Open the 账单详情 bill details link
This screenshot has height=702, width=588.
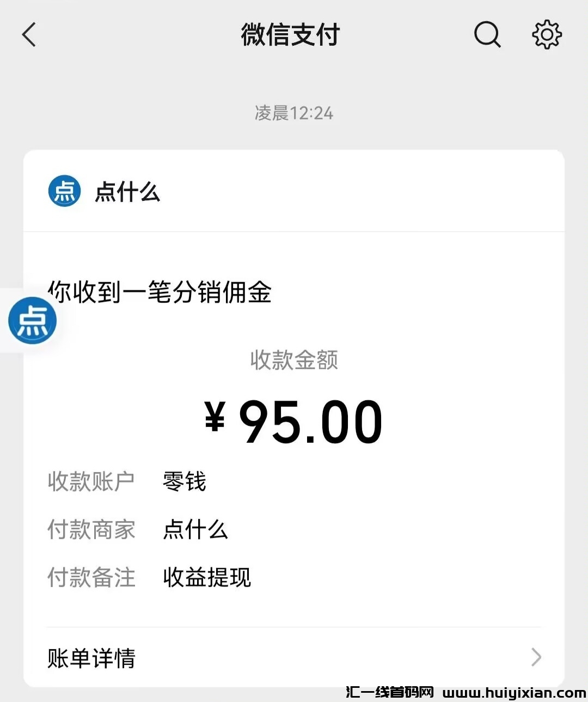(x=91, y=658)
